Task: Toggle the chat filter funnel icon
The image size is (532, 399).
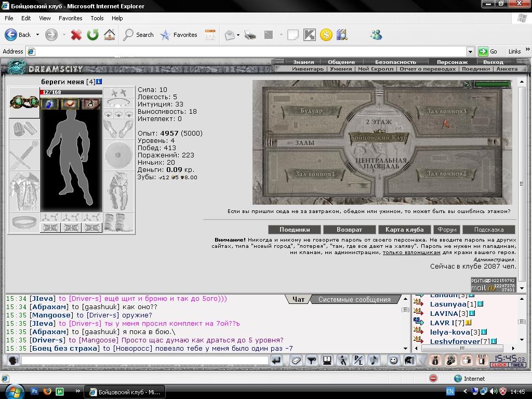Action: [x=312, y=361]
